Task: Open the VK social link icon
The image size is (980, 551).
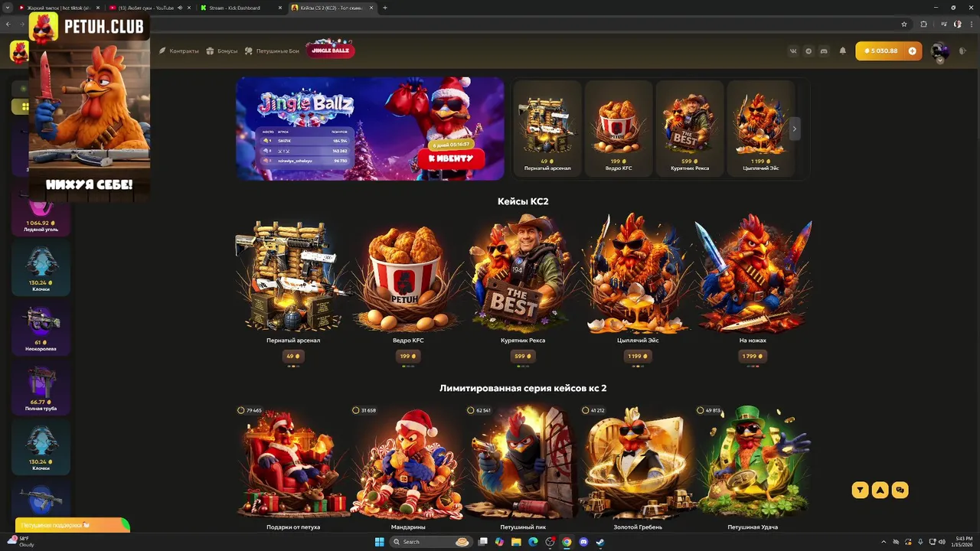Action: [793, 51]
